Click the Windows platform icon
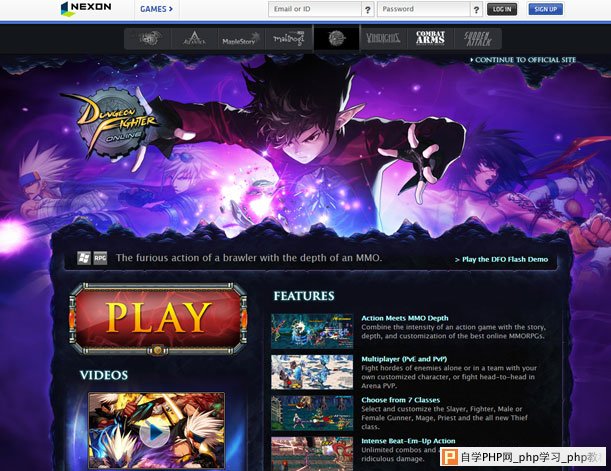This screenshot has height=471, width=611. coord(84,258)
